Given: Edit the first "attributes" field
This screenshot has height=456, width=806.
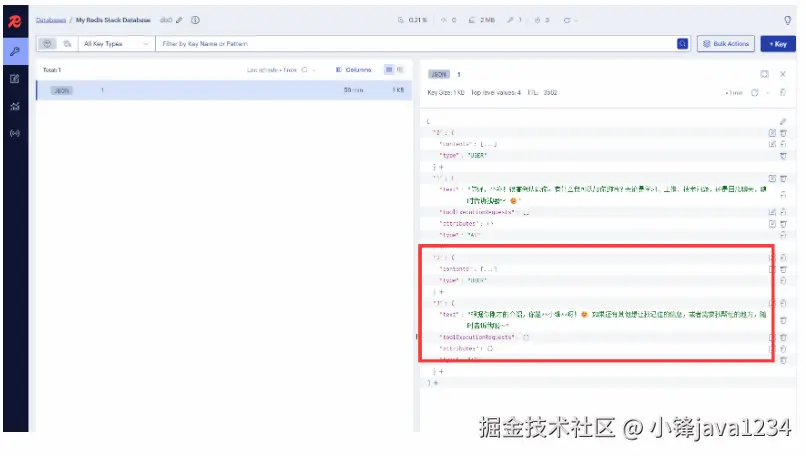Looking at the screenshot, I should [x=772, y=224].
